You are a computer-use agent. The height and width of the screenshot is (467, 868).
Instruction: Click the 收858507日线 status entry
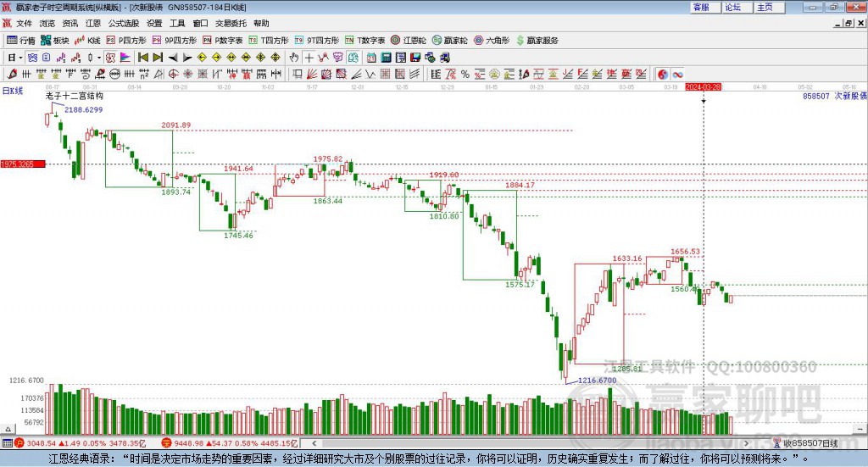coord(805,443)
